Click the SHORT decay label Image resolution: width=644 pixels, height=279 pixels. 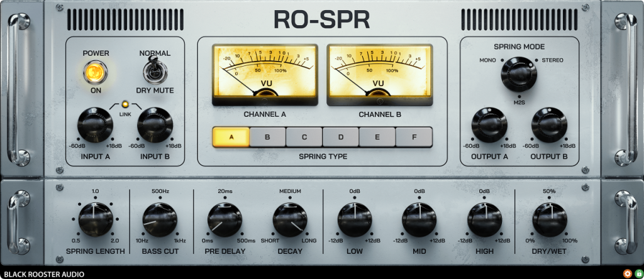pos(270,241)
